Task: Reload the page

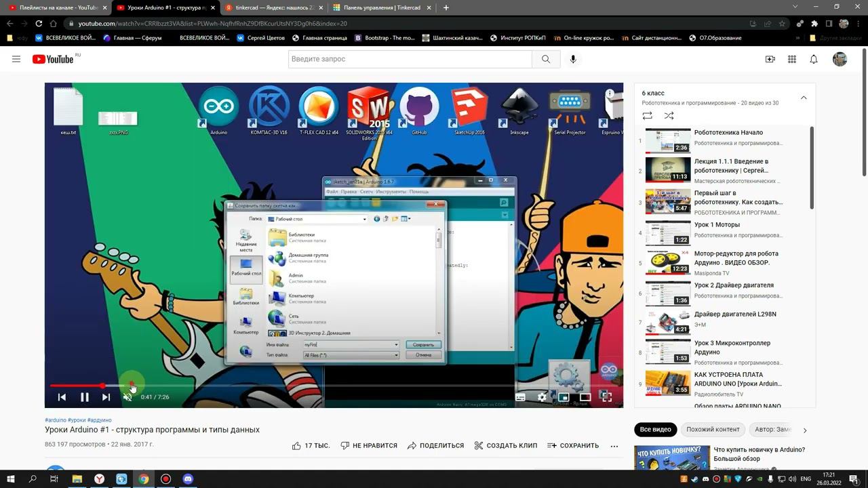Action: 39,24
